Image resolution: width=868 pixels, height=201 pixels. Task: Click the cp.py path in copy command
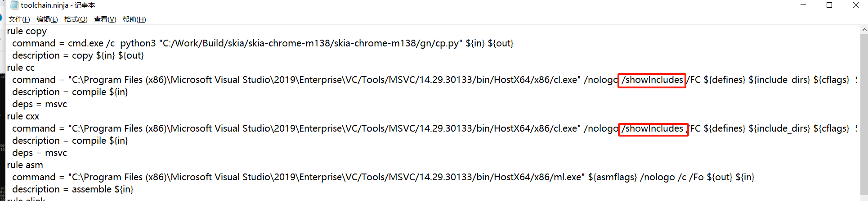coord(310,43)
